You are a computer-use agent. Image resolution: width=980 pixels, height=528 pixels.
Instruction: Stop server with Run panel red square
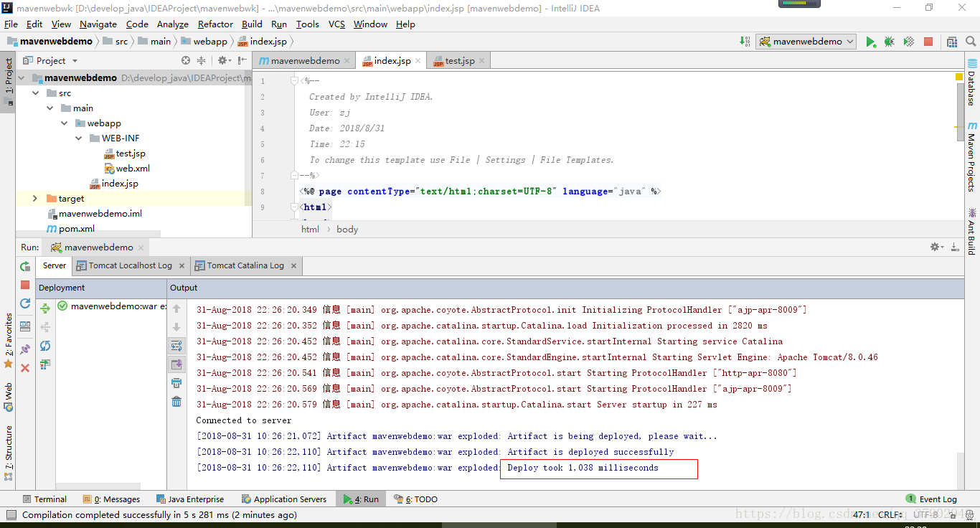(x=25, y=285)
